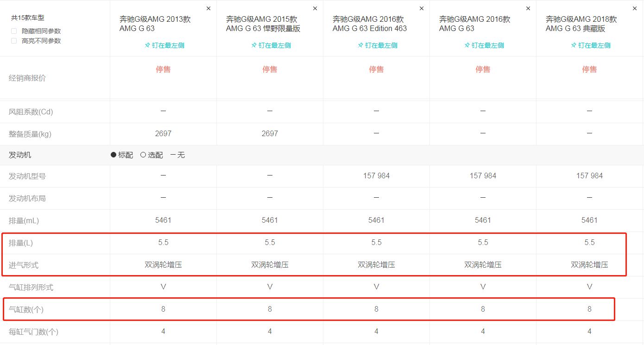This screenshot has width=644, height=345.
Task: Click the 发动机 section header
Action: 20,155
